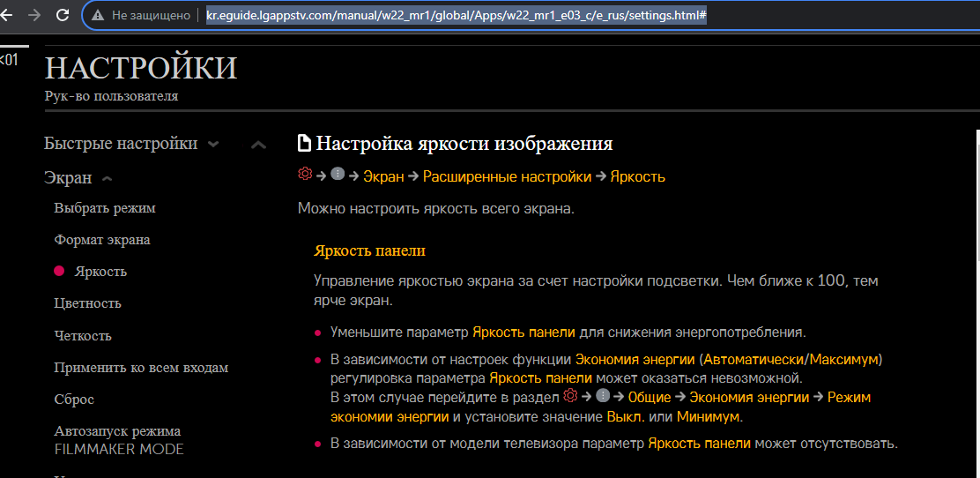Select active 'Яркость' sidebar item
The height and width of the screenshot is (478, 980).
[x=100, y=272]
